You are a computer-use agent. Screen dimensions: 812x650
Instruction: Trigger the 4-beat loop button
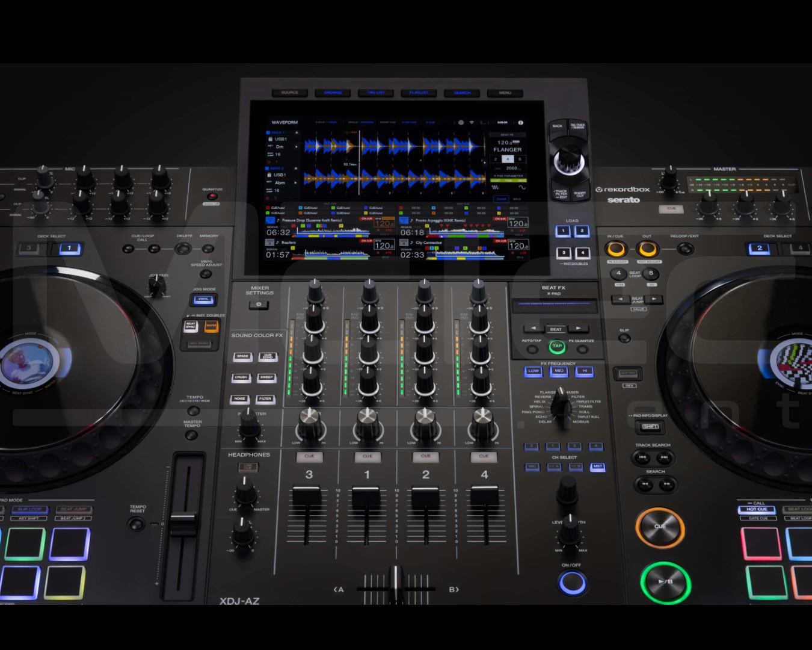pyautogui.click(x=618, y=274)
